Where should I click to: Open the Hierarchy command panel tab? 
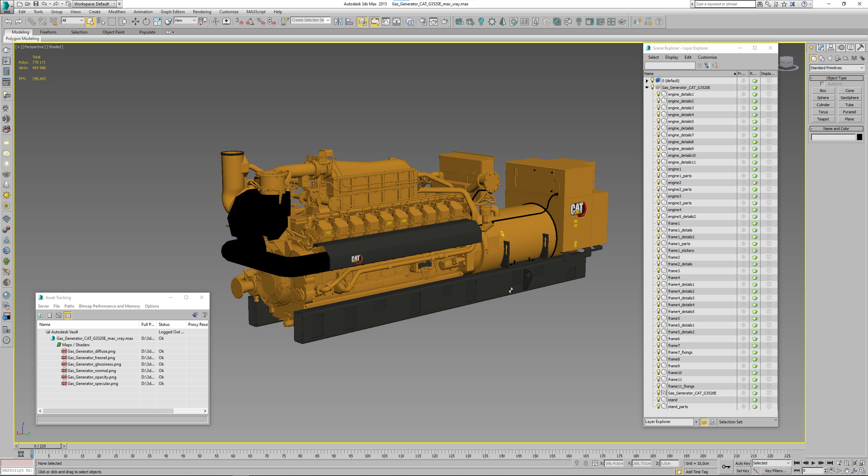click(x=831, y=48)
